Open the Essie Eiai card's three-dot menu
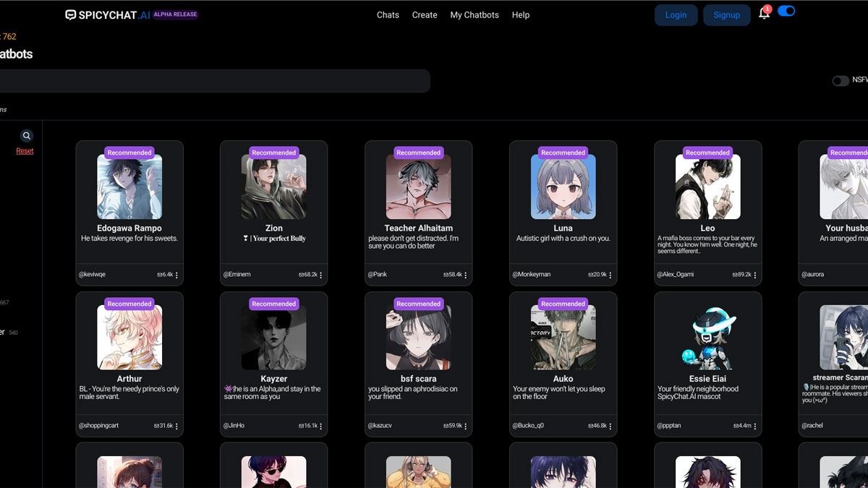Screen dimensions: 868x488 point(755,427)
